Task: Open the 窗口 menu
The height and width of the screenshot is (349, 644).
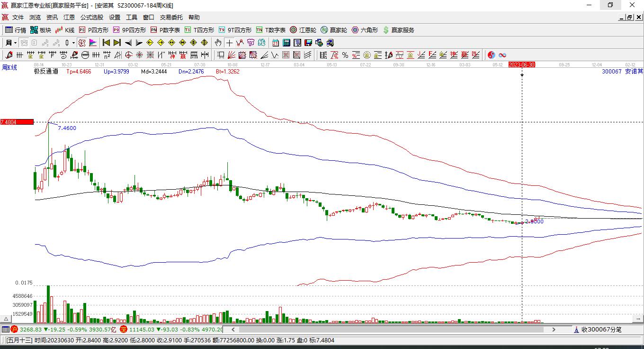Action: pyautogui.click(x=149, y=18)
